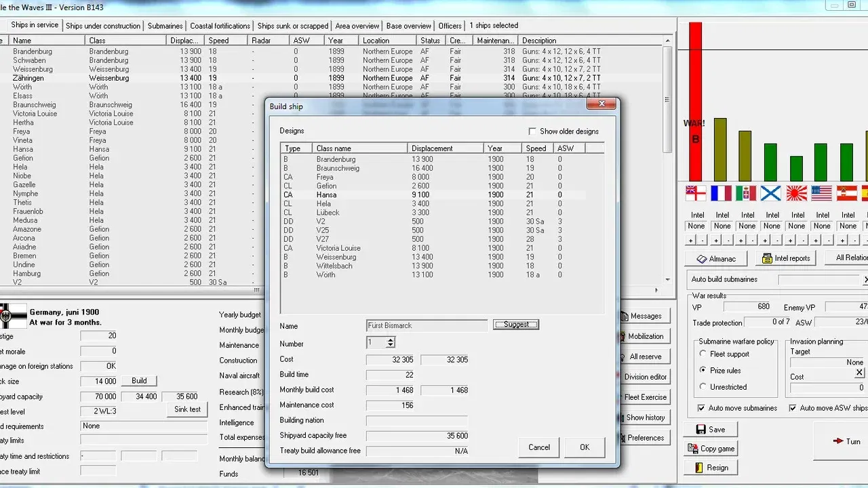Open the Ships sunk or scrapped tab
868x488 pixels.
pos(293,25)
